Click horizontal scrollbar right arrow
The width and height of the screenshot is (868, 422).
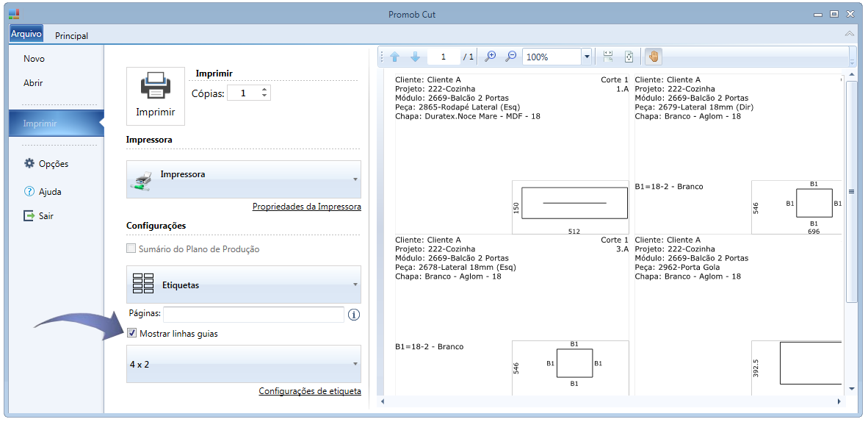pyautogui.click(x=839, y=401)
